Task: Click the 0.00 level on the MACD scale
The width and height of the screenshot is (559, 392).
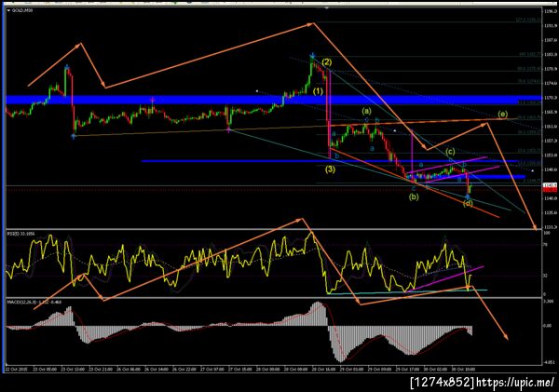Action: (547, 326)
